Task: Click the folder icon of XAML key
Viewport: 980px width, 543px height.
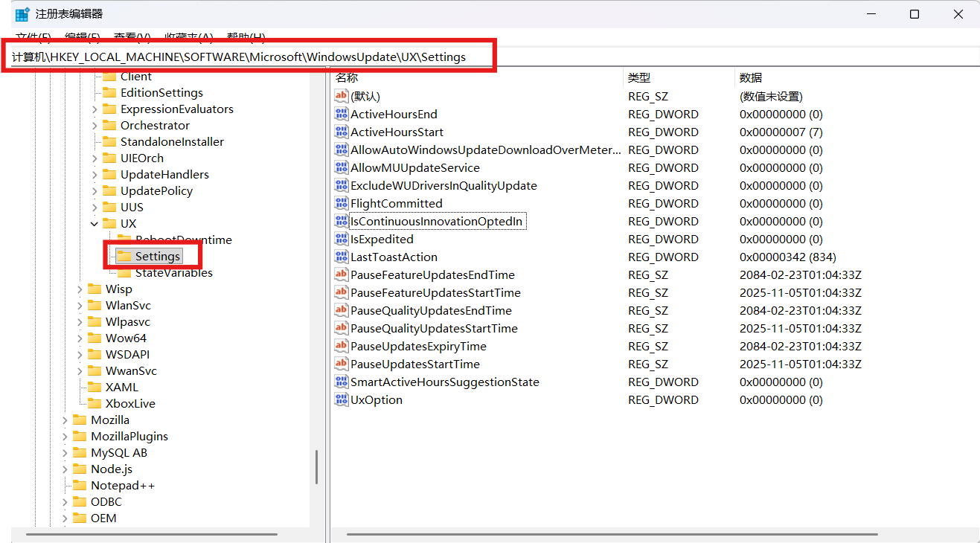Action: [95, 387]
